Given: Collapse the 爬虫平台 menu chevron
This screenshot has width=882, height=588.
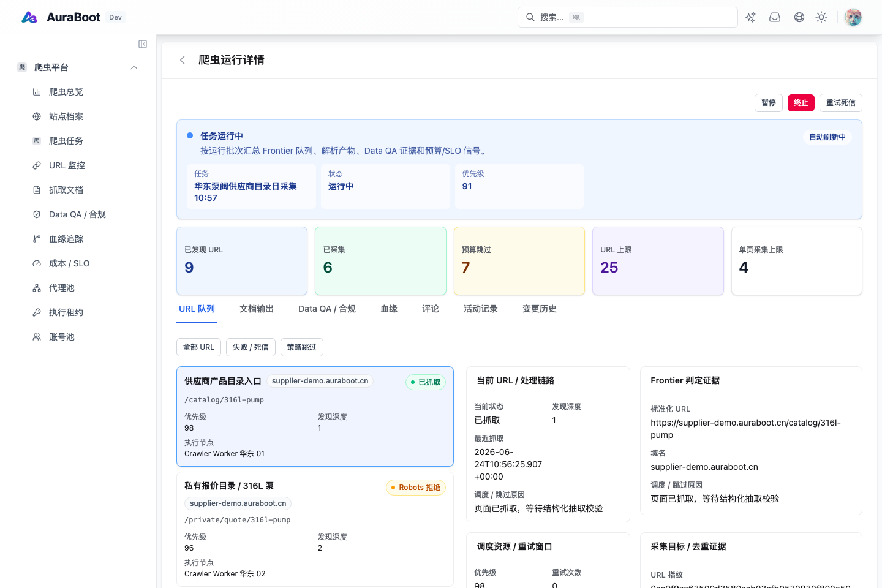Looking at the screenshot, I should (x=134, y=67).
